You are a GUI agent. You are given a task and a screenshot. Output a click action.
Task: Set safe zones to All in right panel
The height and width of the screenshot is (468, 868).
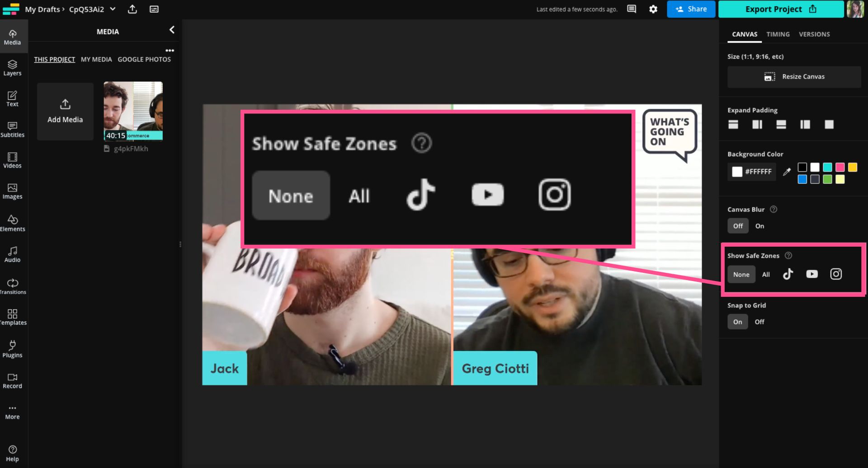click(766, 275)
